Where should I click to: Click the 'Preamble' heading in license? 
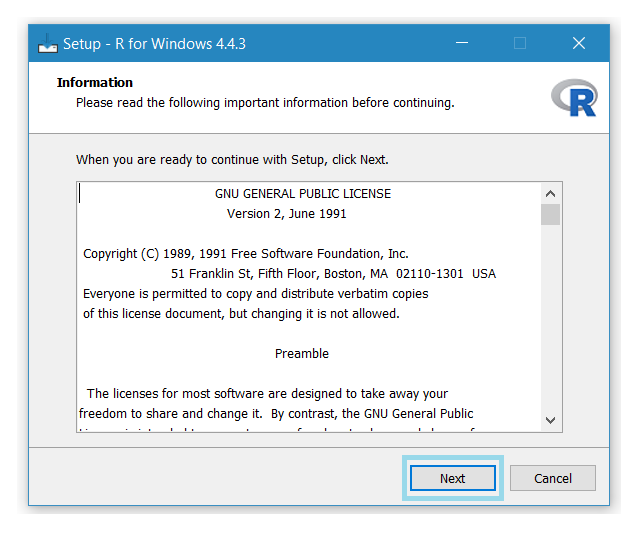(x=302, y=354)
